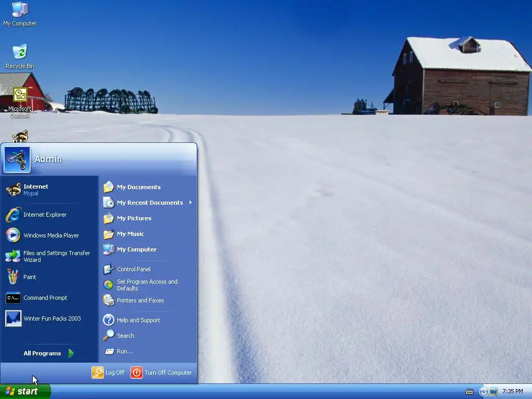Screen dimensions: 532x399
Task: Click the Search label in Start menu
Action: tap(126, 336)
